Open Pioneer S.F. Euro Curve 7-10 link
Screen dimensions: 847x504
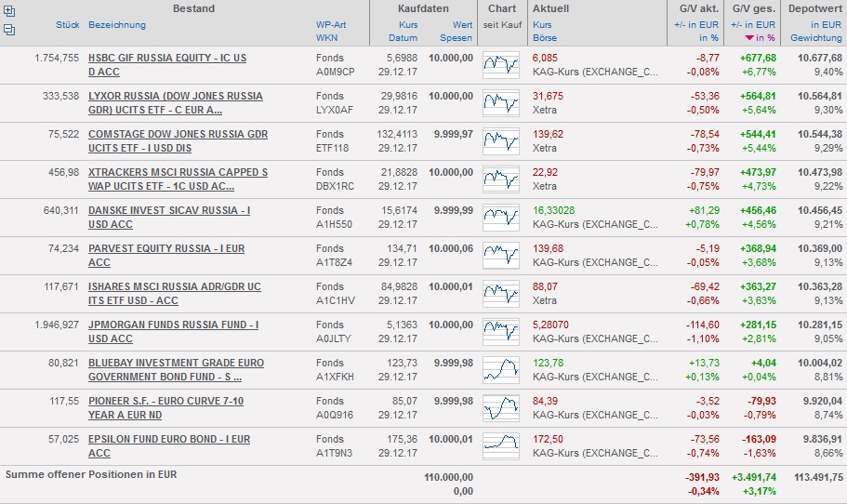pyautogui.click(x=165, y=408)
